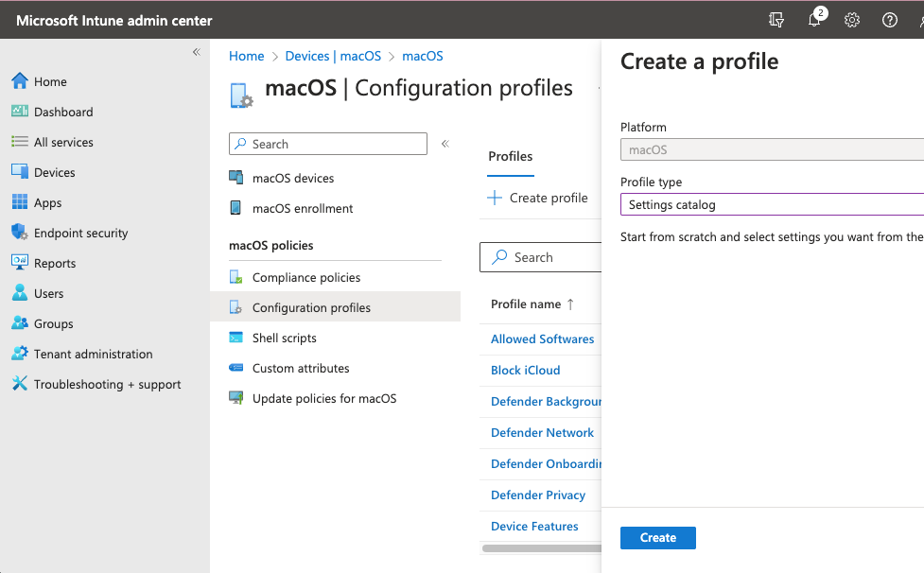Click the macOS enrollment icon
Viewport: 924px width, 573px height.
tap(235, 208)
